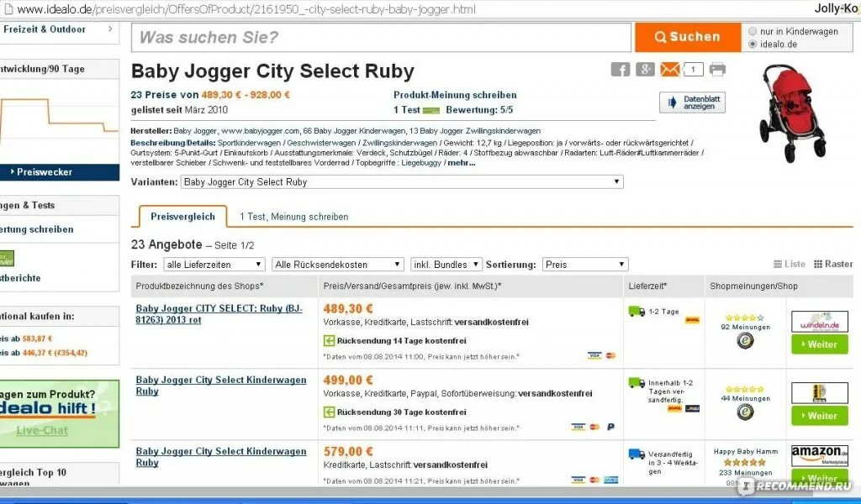Click the green test badge next to 1 Test
The width and height of the screenshot is (861, 504).
[x=431, y=110]
